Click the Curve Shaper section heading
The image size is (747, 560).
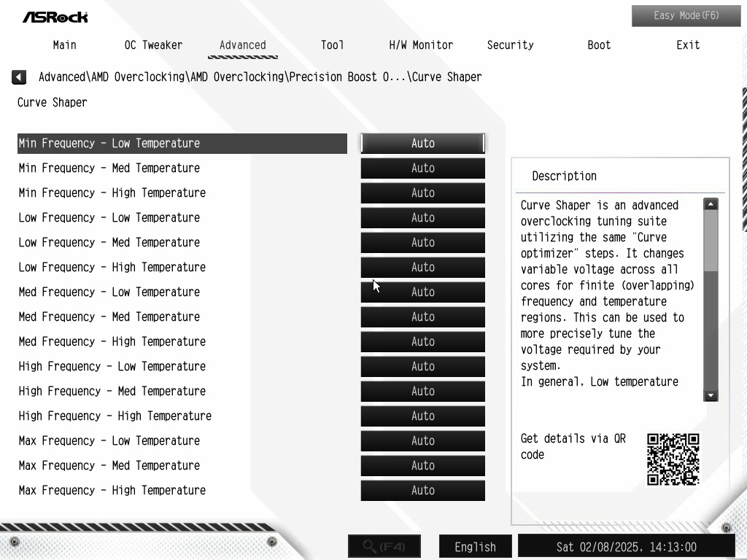(53, 102)
